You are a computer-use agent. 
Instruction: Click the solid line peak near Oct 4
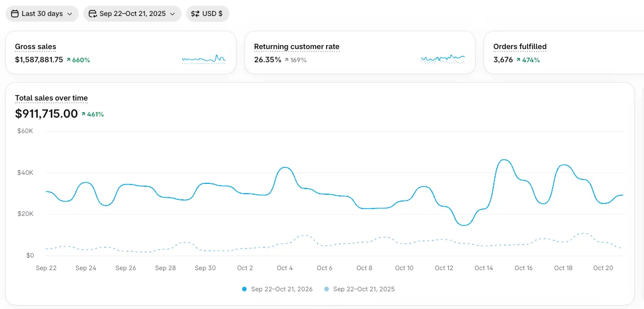pyautogui.click(x=285, y=168)
